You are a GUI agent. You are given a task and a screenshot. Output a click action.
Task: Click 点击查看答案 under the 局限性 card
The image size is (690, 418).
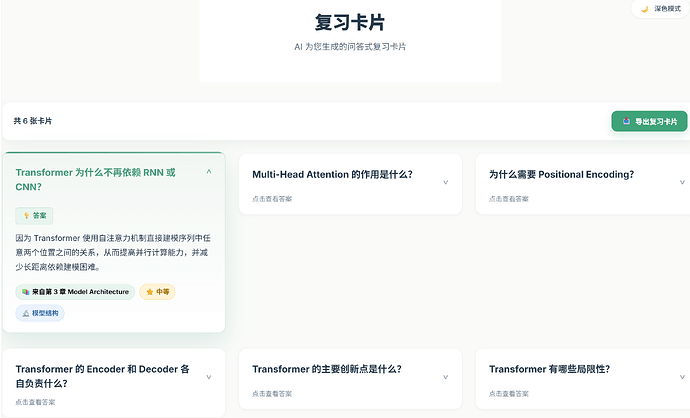[x=509, y=394]
